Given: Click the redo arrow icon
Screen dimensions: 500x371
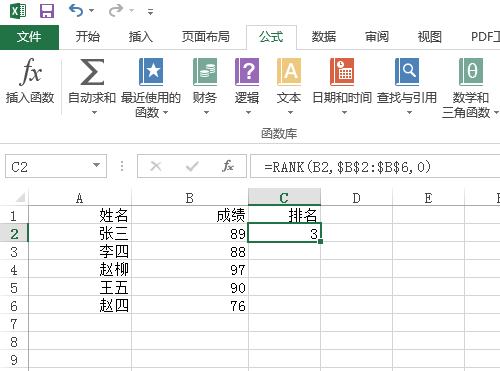Looking at the screenshot, I should tap(116, 11).
